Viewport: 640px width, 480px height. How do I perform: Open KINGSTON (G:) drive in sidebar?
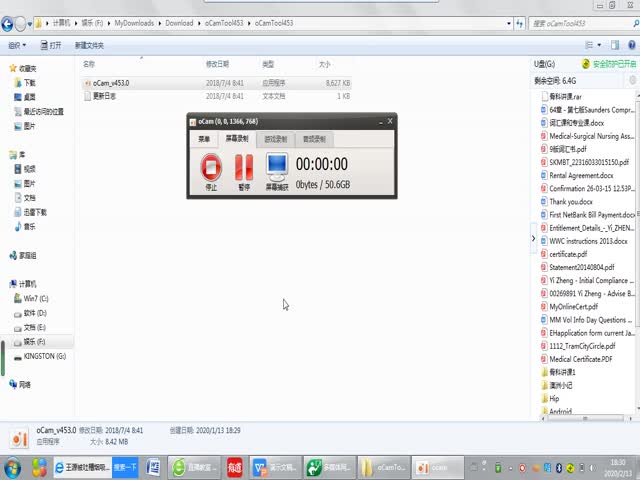(x=44, y=356)
